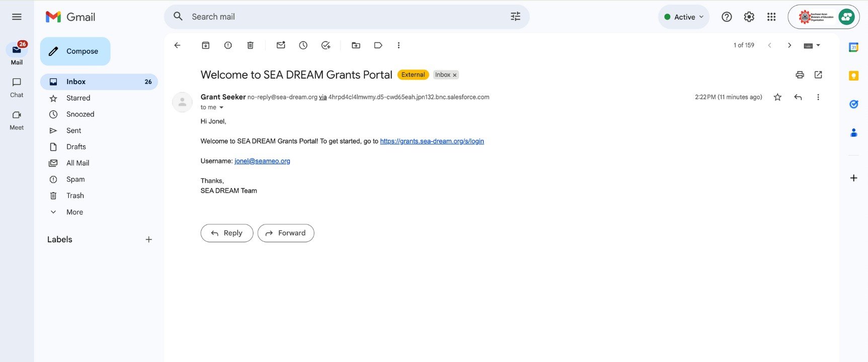Open the Drafts folder

99,147
